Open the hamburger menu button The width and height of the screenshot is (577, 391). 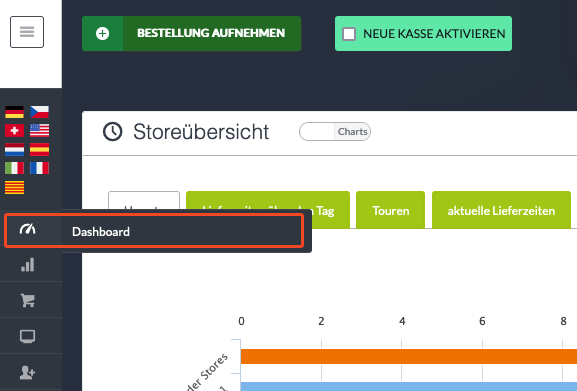tap(27, 32)
